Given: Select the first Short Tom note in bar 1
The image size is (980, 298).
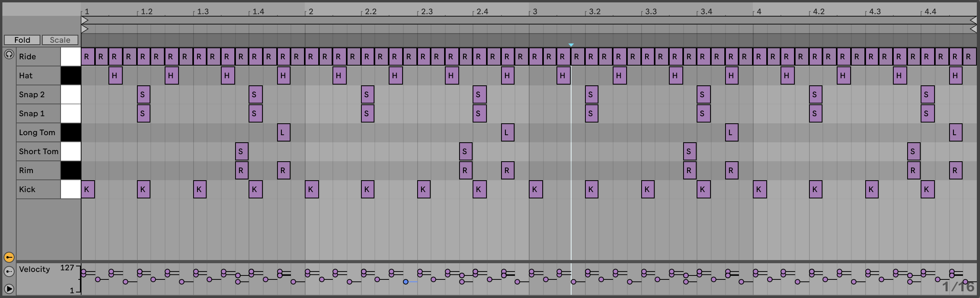Looking at the screenshot, I should pyautogui.click(x=242, y=151).
